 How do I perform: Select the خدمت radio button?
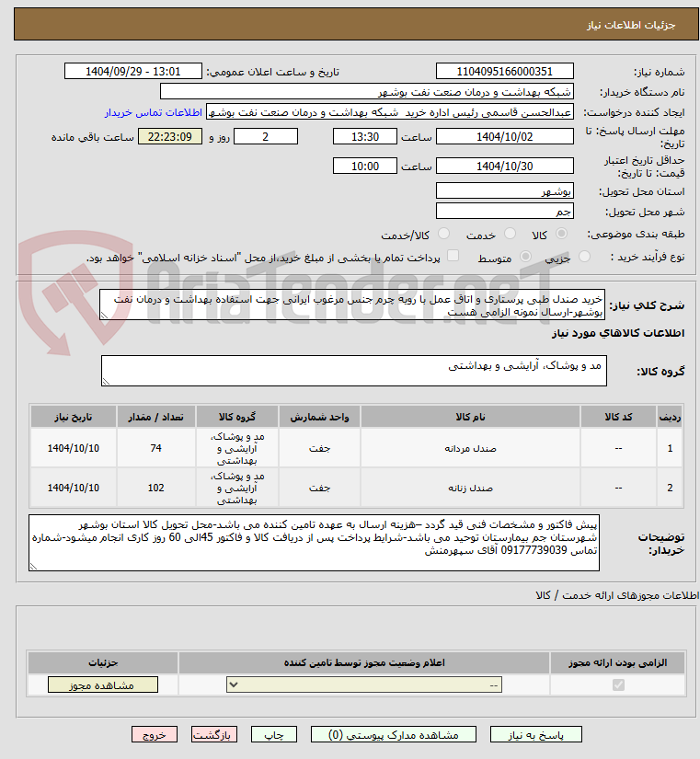510,234
